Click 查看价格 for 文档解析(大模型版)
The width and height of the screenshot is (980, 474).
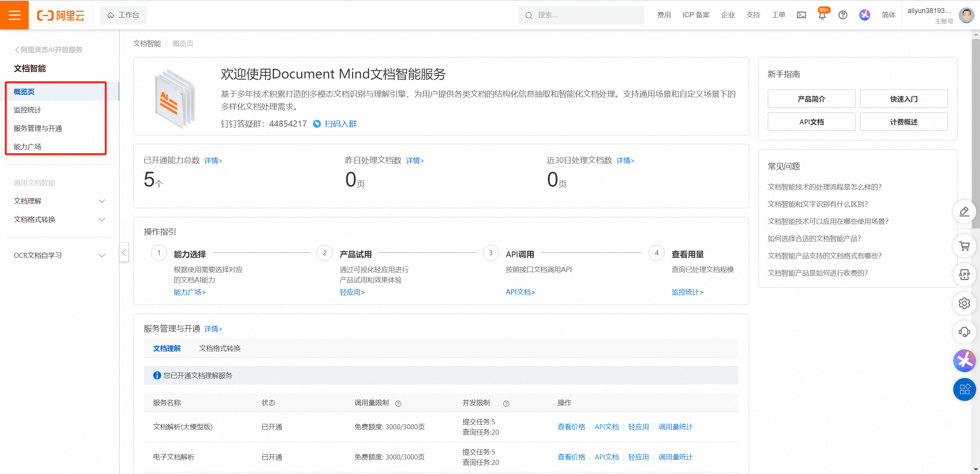point(571,427)
